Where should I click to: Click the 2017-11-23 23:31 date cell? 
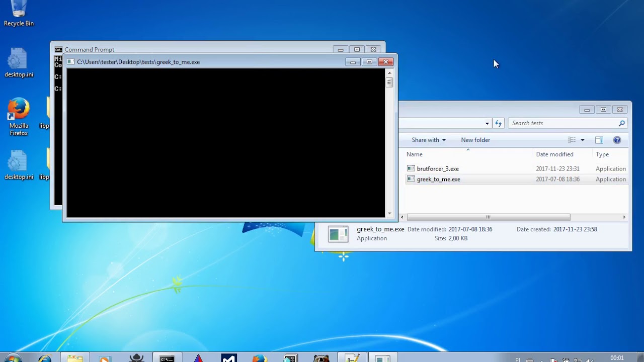[x=557, y=169]
